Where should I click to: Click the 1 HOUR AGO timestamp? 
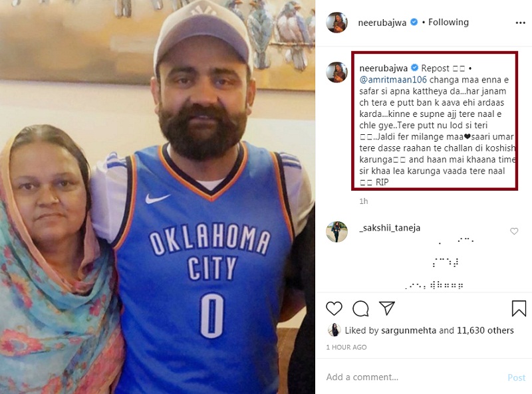point(346,347)
